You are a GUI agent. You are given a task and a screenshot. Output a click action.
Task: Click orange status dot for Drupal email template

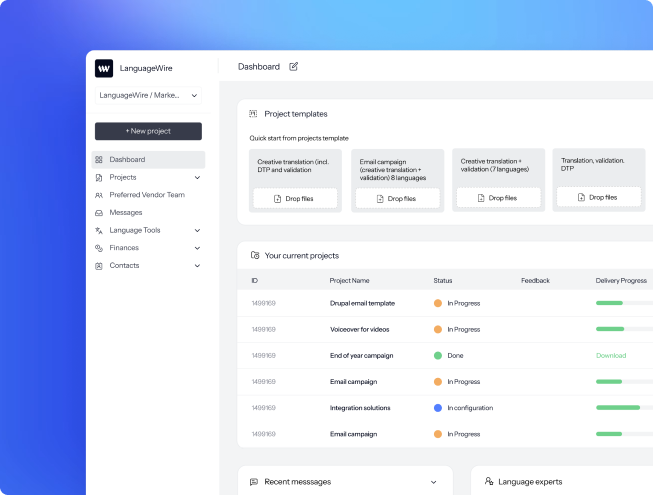tap(438, 303)
